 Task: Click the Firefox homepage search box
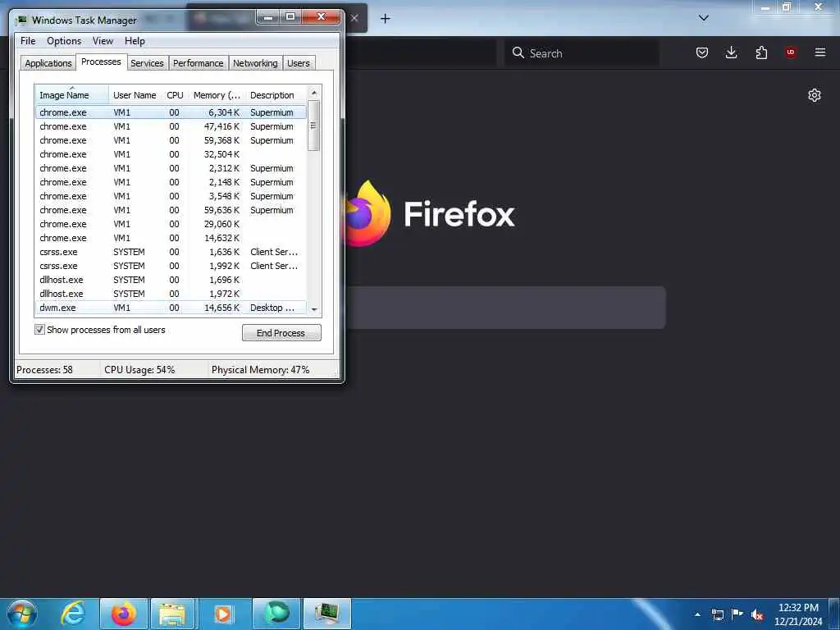click(506, 308)
